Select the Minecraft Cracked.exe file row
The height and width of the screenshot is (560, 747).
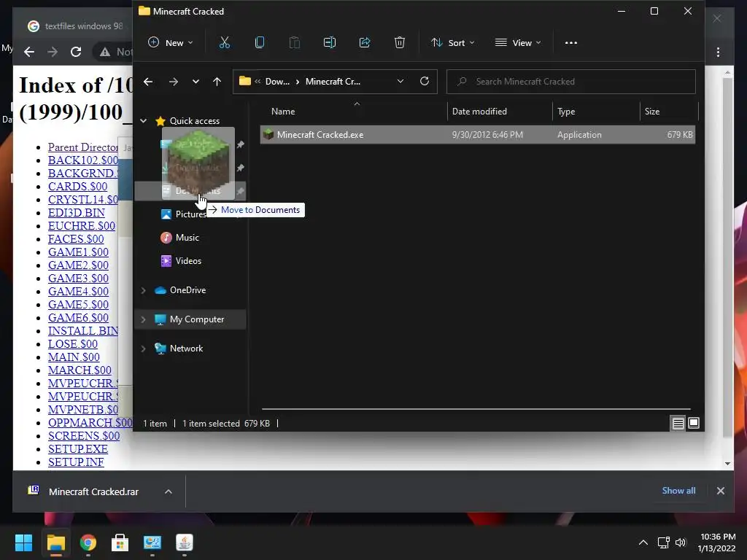click(477, 135)
